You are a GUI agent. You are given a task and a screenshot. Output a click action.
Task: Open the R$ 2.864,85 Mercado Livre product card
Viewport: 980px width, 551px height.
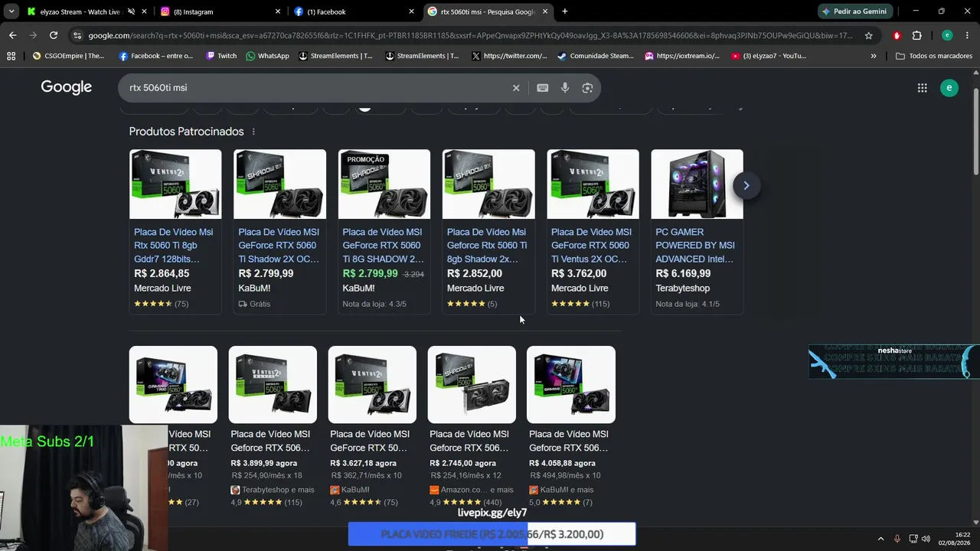click(175, 231)
